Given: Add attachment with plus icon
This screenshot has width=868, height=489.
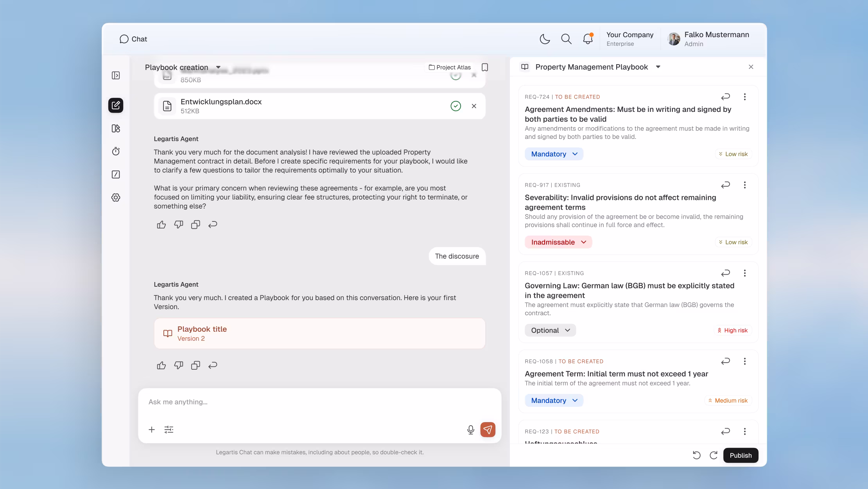Looking at the screenshot, I should 152,430.
